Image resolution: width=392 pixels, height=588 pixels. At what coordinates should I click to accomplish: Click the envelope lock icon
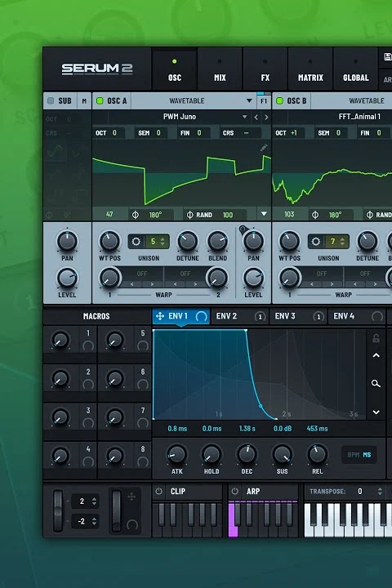pos(376,338)
